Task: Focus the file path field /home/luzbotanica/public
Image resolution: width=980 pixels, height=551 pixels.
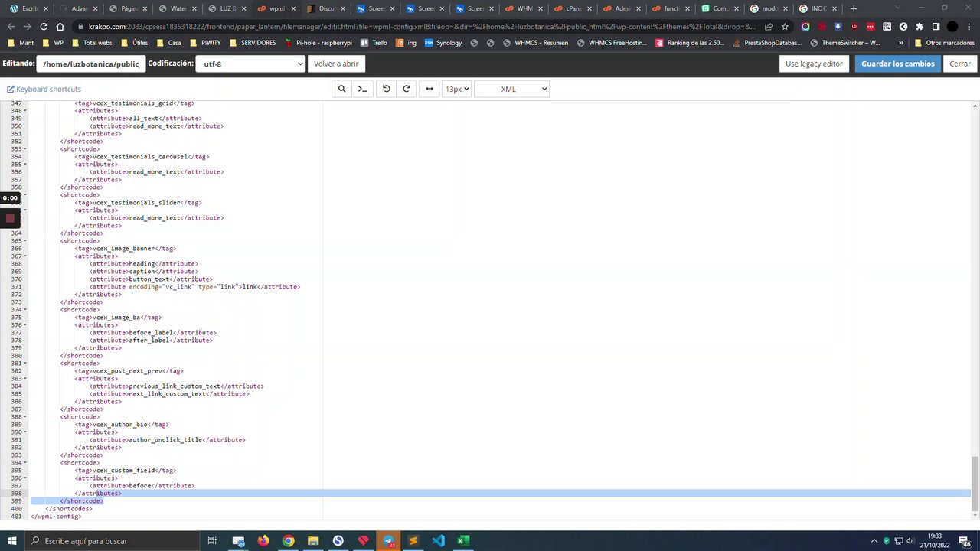Action: coord(91,64)
